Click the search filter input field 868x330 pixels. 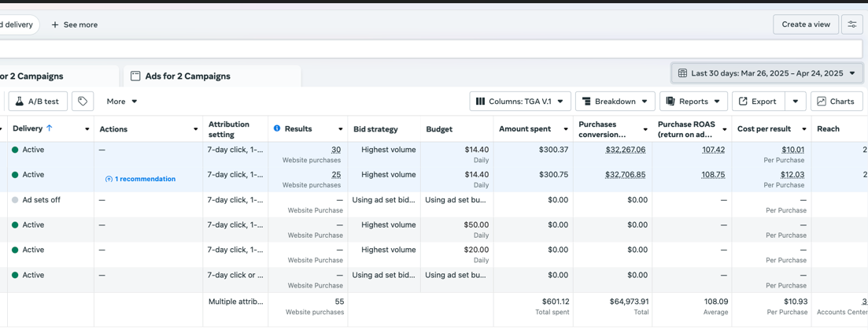click(431, 50)
